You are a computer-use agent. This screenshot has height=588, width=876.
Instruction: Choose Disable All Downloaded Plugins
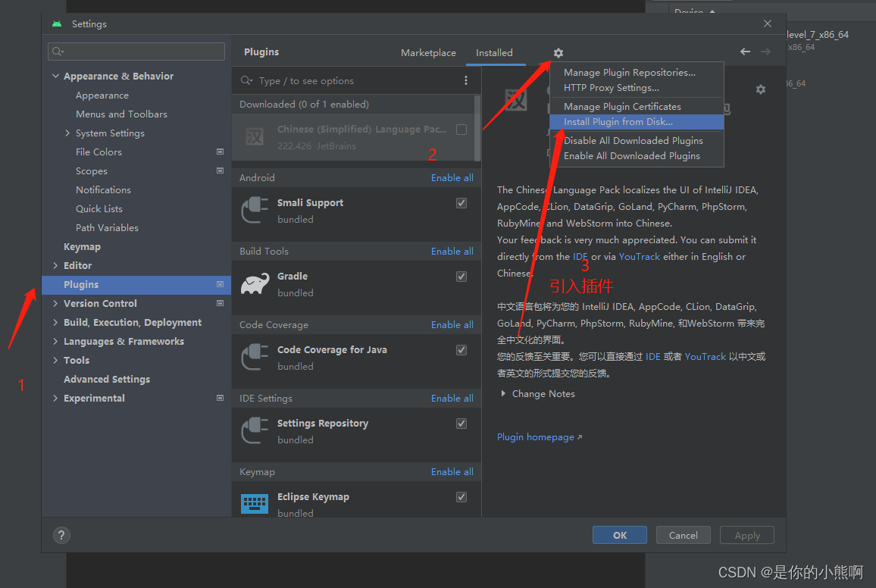[637, 141]
